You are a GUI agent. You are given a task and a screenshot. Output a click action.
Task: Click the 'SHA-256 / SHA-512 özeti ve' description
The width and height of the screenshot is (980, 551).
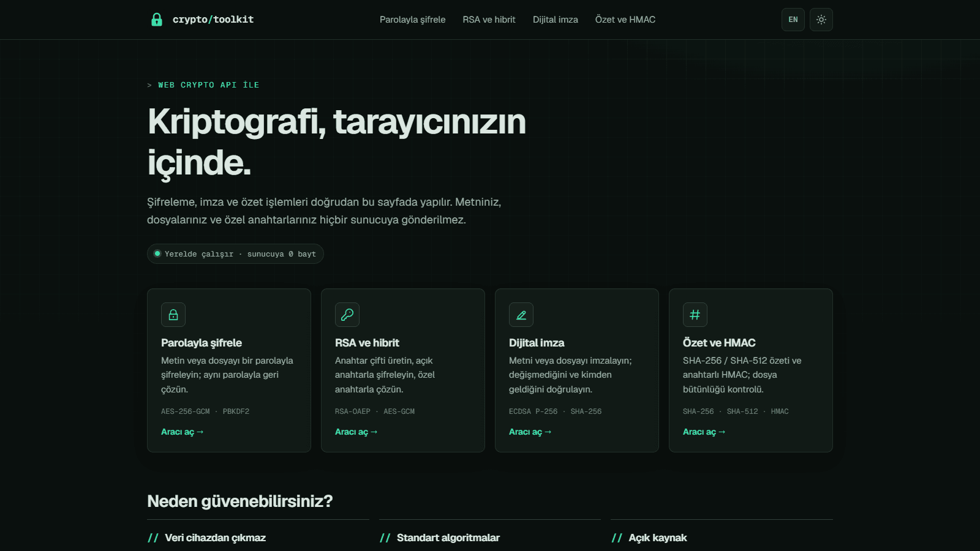coord(742,375)
